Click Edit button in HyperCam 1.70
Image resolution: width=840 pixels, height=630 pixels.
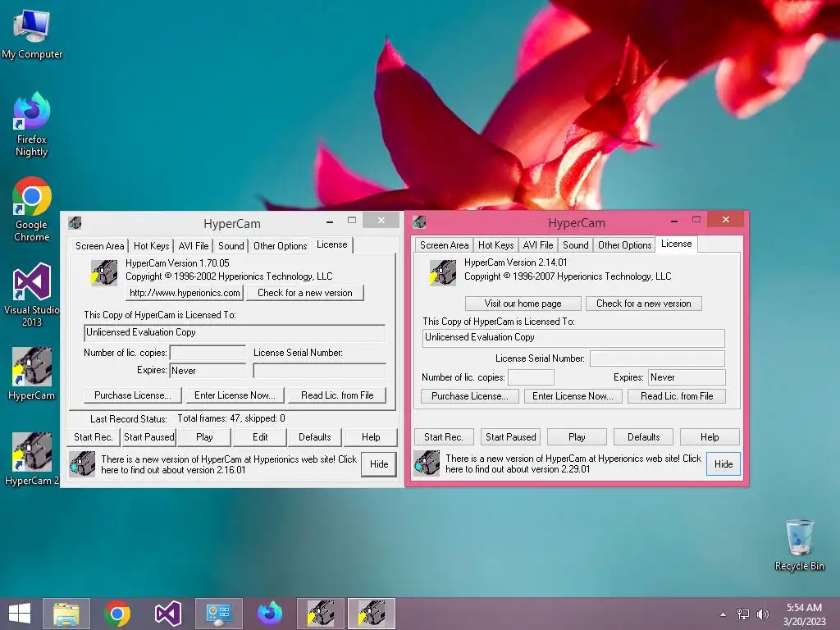coord(260,437)
